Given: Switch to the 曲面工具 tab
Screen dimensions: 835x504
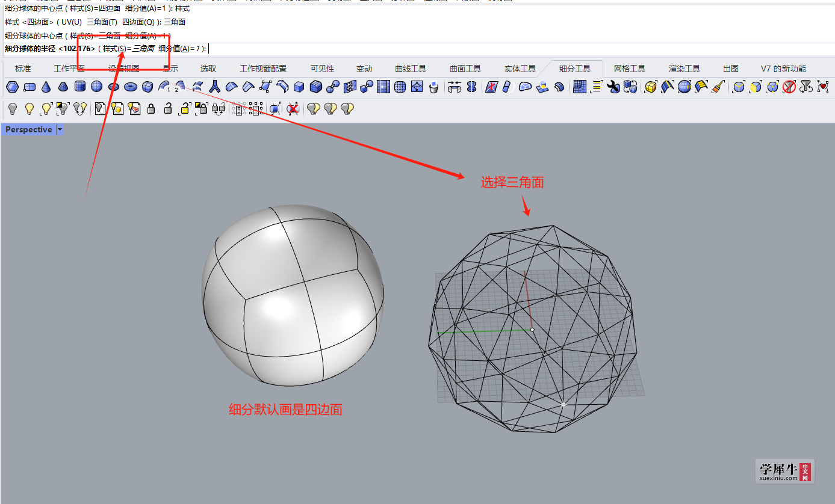Looking at the screenshot, I should coord(465,69).
